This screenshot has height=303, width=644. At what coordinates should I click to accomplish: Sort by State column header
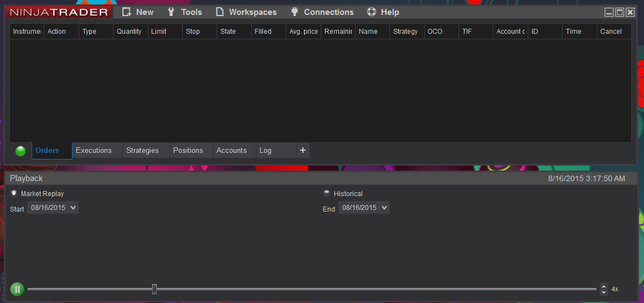[234, 31]
